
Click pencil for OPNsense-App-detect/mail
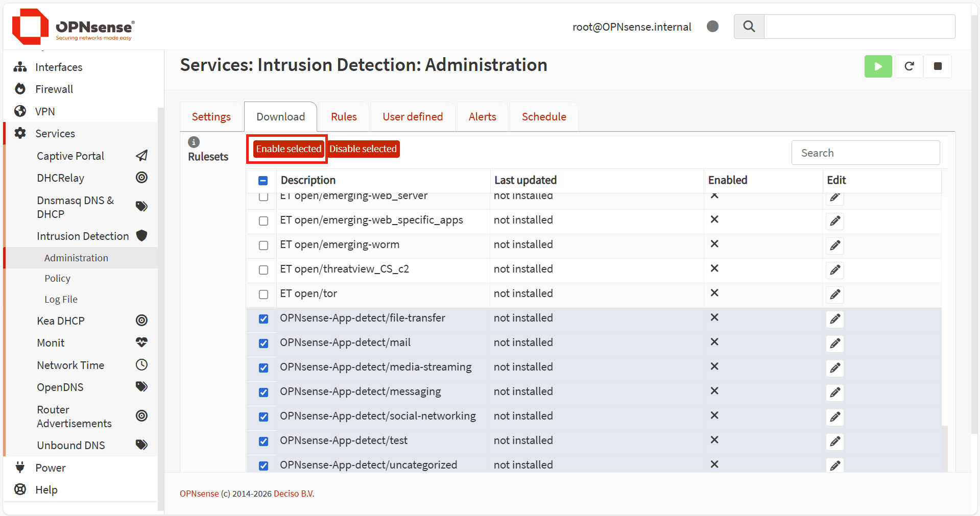click(x=835, y=343)
